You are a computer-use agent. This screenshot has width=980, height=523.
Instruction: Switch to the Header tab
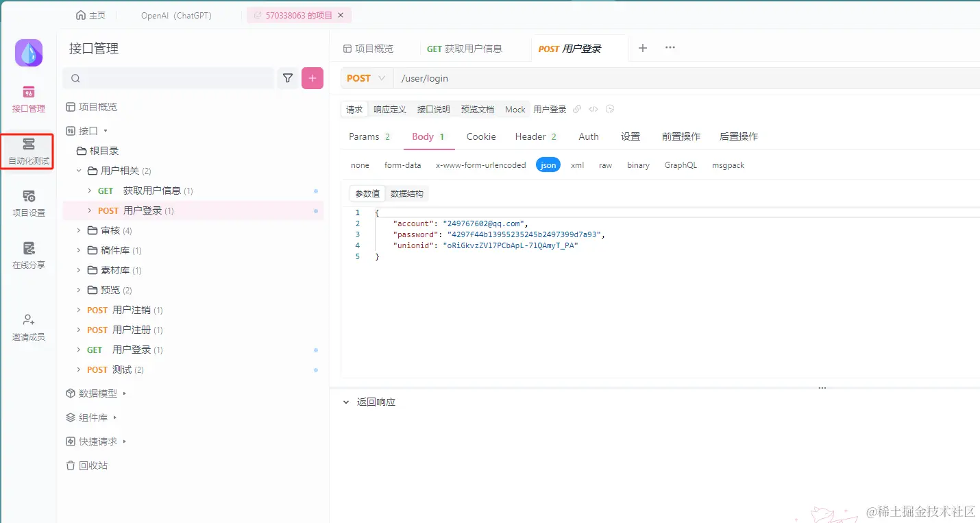(x=536, y=136)
